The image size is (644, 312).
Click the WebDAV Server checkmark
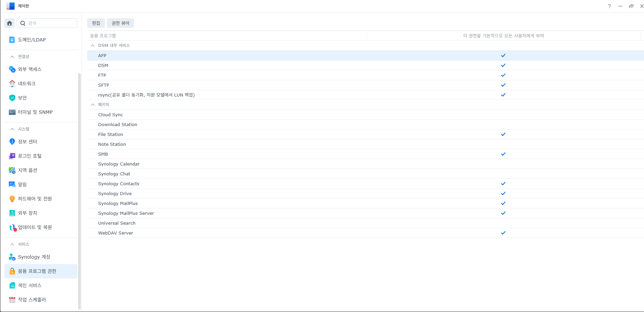tap(503, 233)
